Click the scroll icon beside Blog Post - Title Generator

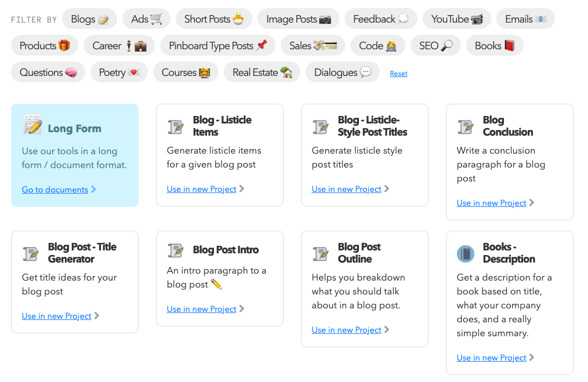click(31, 253)
